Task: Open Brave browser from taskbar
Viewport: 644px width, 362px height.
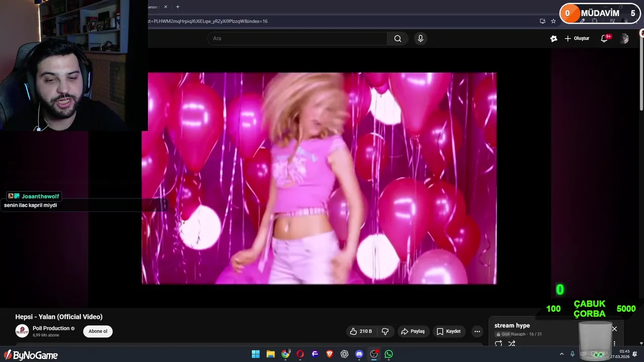Action: click(x=330, y=354)
